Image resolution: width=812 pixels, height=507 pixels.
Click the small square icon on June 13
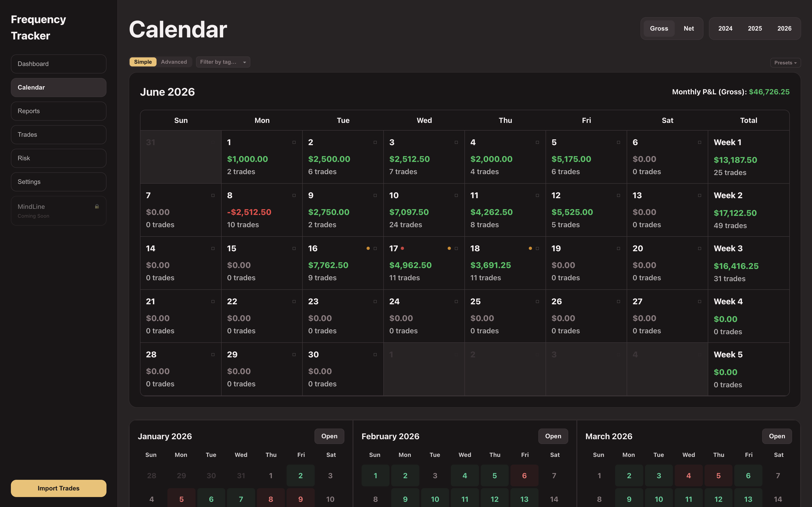point(699,195)
